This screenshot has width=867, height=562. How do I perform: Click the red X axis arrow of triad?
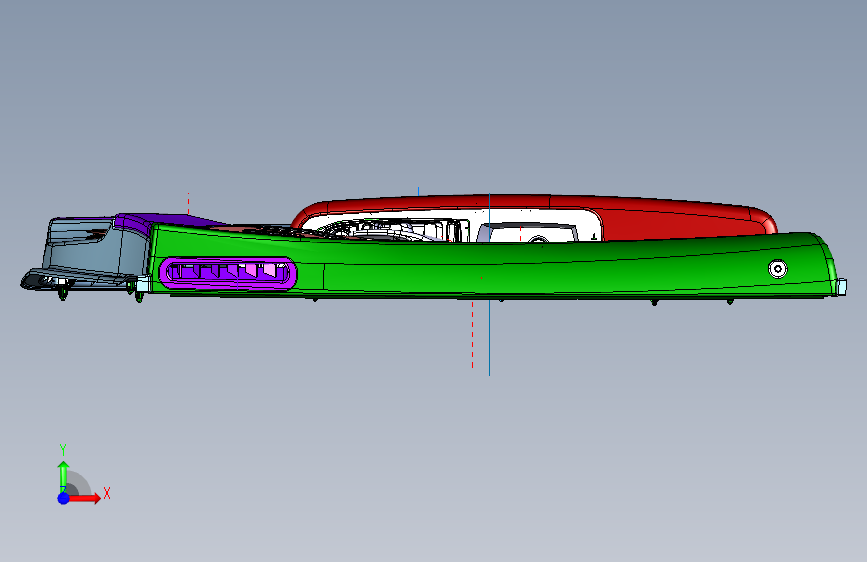[x=84, y=498]
